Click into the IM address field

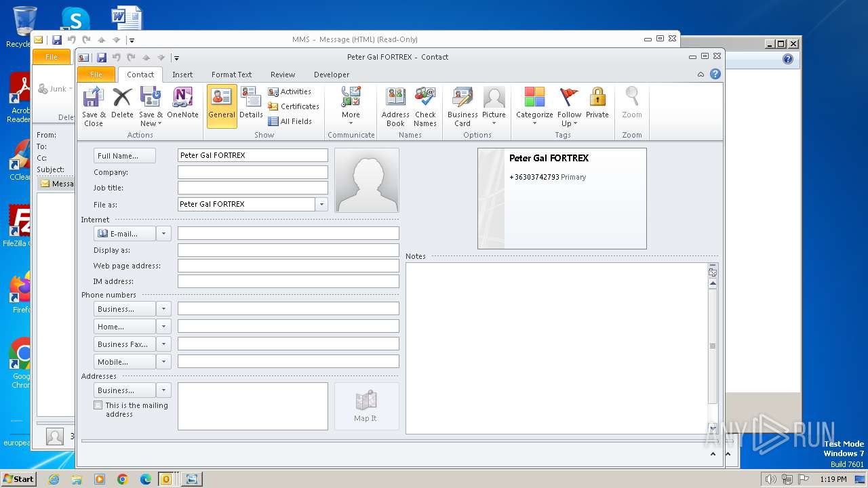click(288, 281)
